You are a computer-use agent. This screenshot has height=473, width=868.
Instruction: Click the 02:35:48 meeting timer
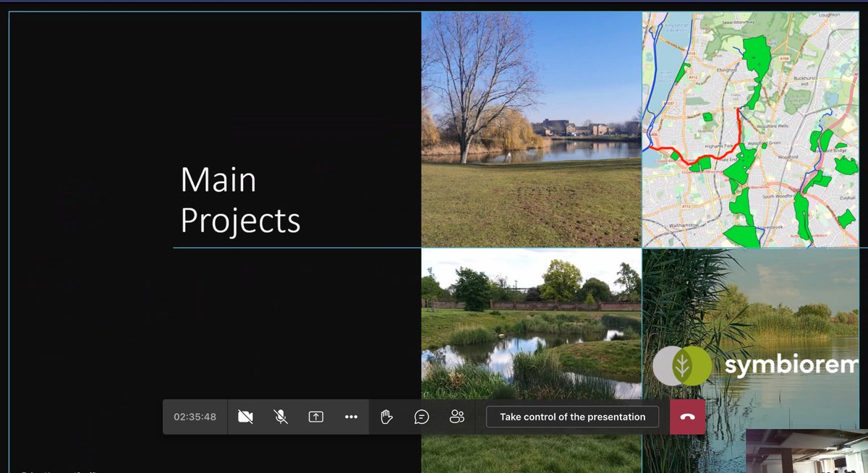coord(194,417)
